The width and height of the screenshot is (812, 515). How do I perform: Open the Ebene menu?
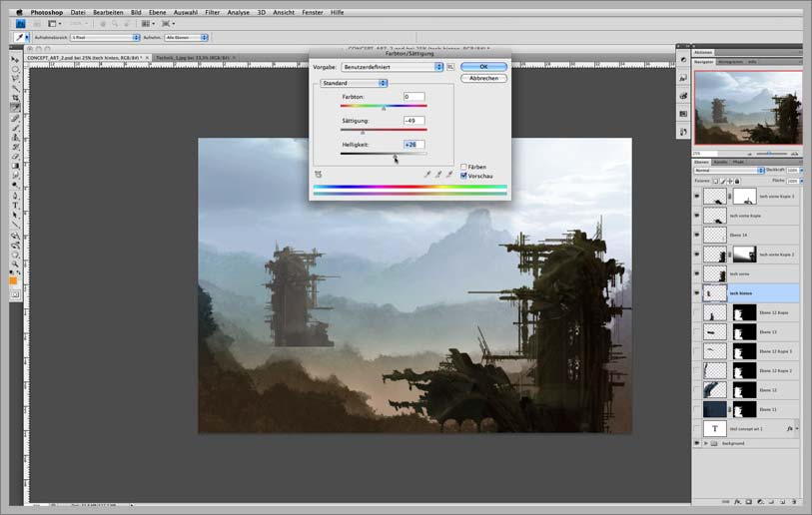(x=158, y=12)
